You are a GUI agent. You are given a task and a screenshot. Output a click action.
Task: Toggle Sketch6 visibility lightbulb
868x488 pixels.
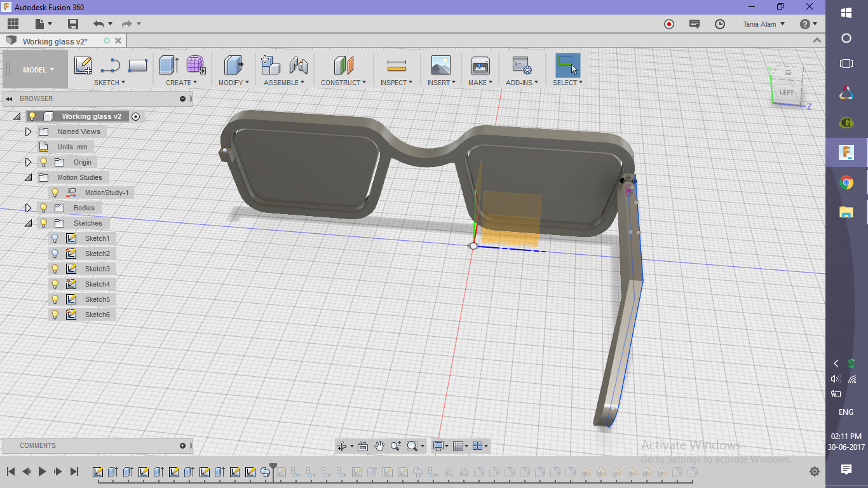click(x=55, y=315)
